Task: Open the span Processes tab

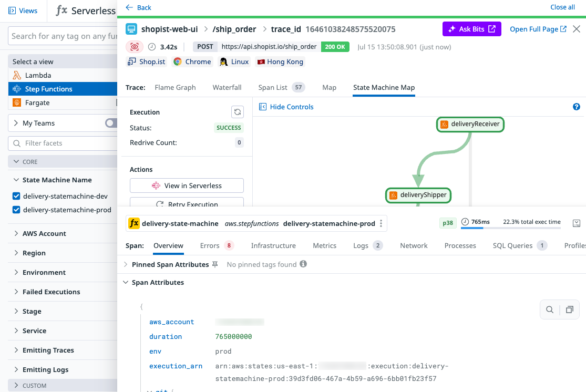Action: tap(460, 245)
